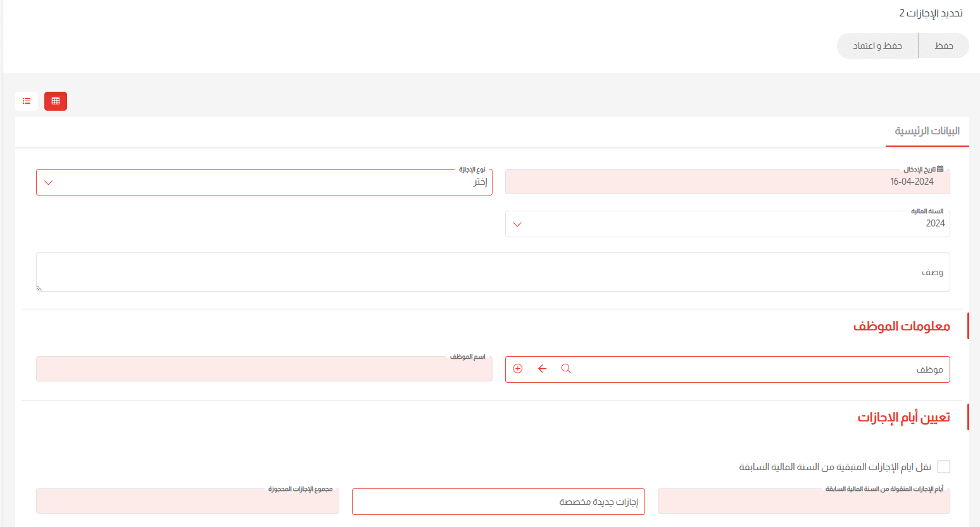Open the نوع الإجازة dropdown
The image size is (980, 527).
tap(264, 182)
